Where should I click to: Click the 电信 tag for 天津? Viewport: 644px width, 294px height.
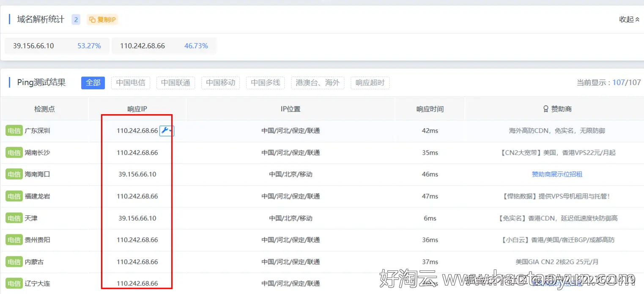point(14,218)
